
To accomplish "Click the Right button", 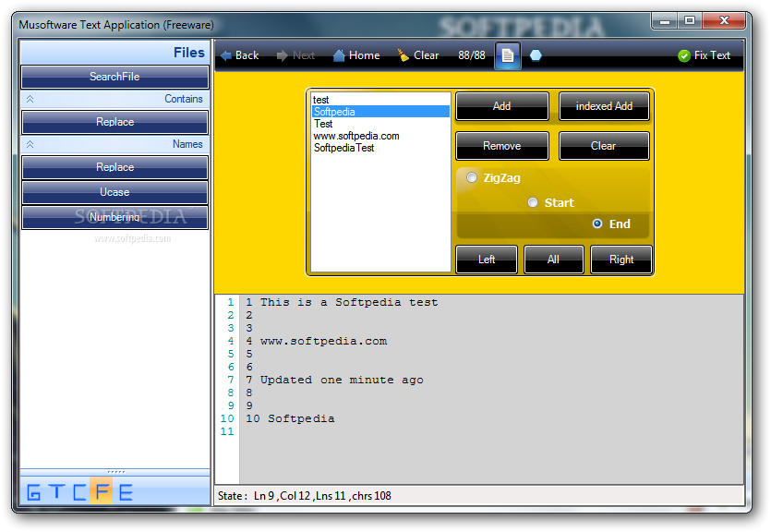I will click(x=621, y=260).
